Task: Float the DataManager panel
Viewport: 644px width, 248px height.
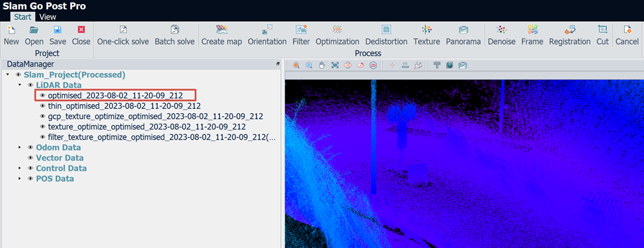Action: [278, 64]
